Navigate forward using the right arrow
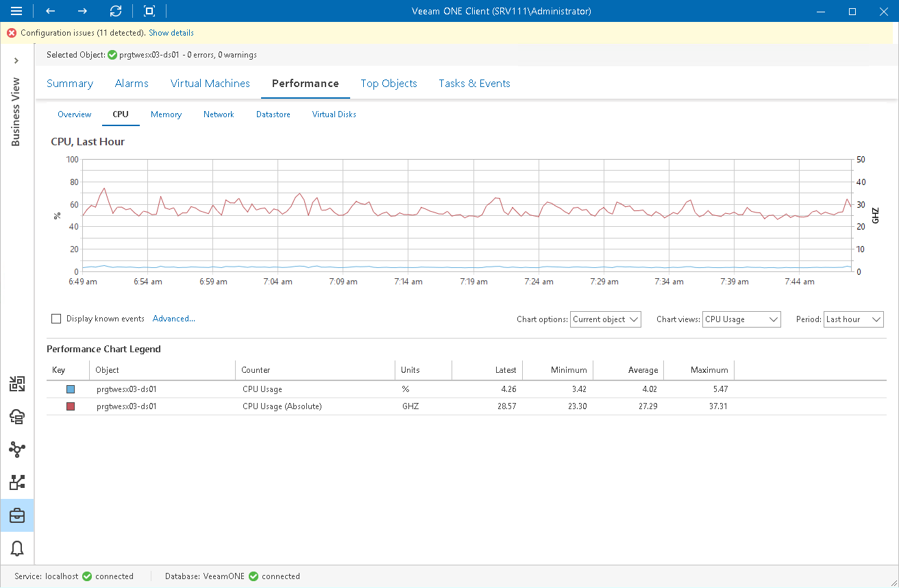Viewport: 899px width, 588px height. (82, 11)
